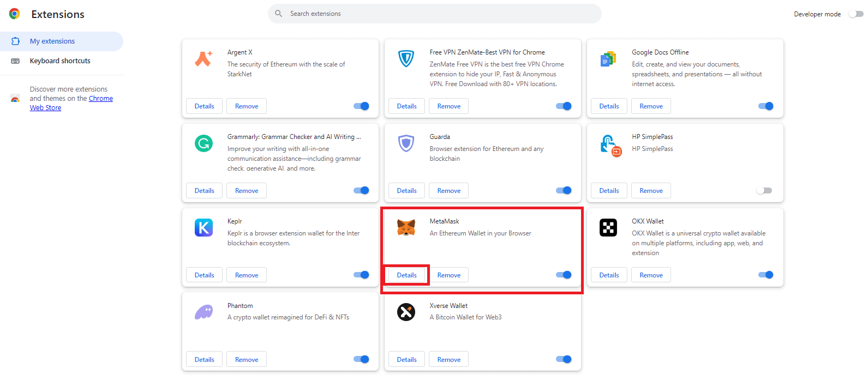Open Details for Google Docs Offline
The height and width of the screenshot is (381, 868).
(609, 106)
